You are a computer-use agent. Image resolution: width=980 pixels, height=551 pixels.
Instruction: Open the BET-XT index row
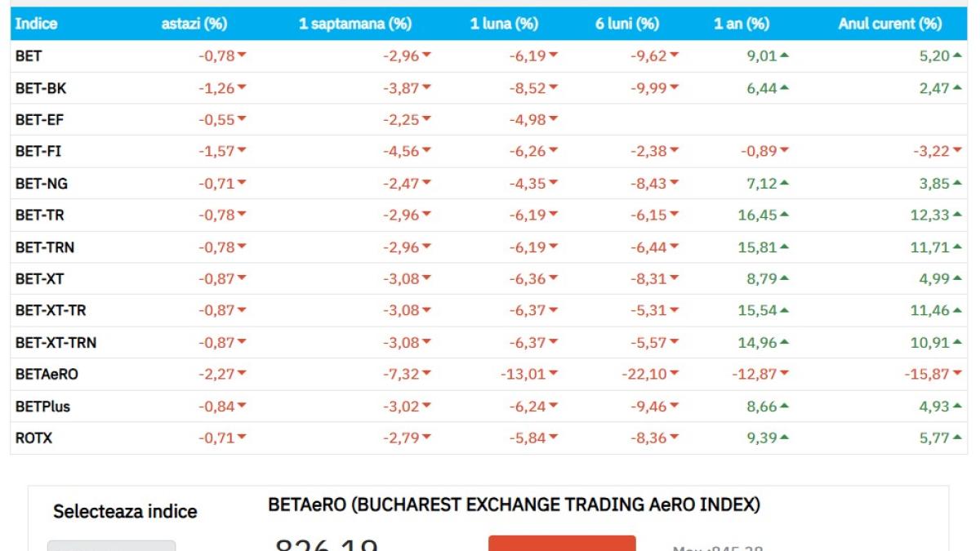click(x=39, y=279)
